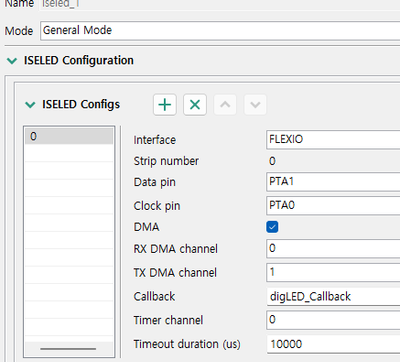Move config down with down-arrow icon

255,105
